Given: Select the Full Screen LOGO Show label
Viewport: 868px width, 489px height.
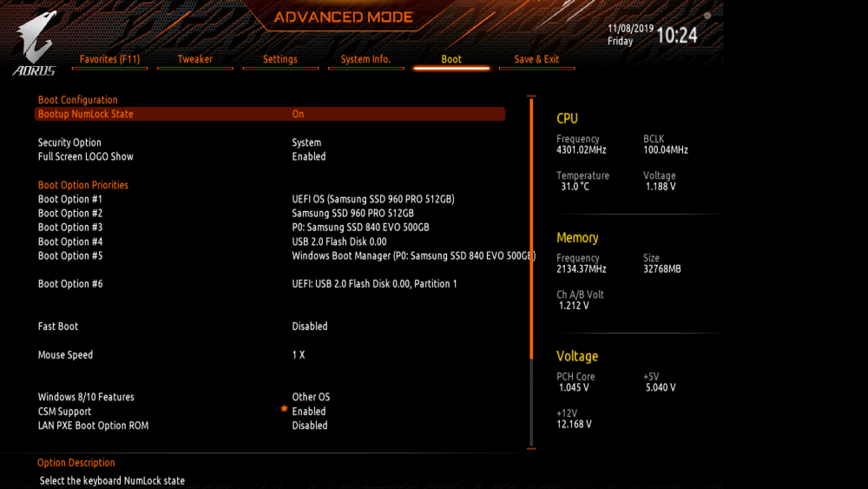Looking at the screenshot, I should coord(85,156).
